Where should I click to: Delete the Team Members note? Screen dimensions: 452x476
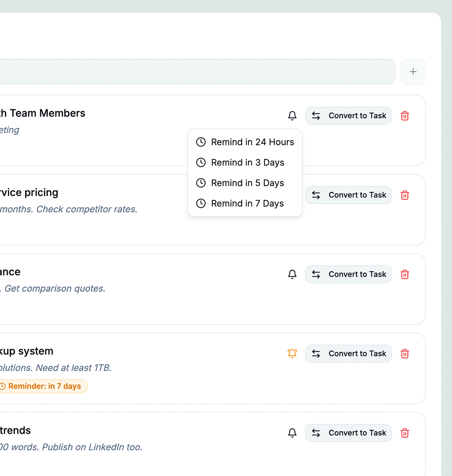point(405,116)
